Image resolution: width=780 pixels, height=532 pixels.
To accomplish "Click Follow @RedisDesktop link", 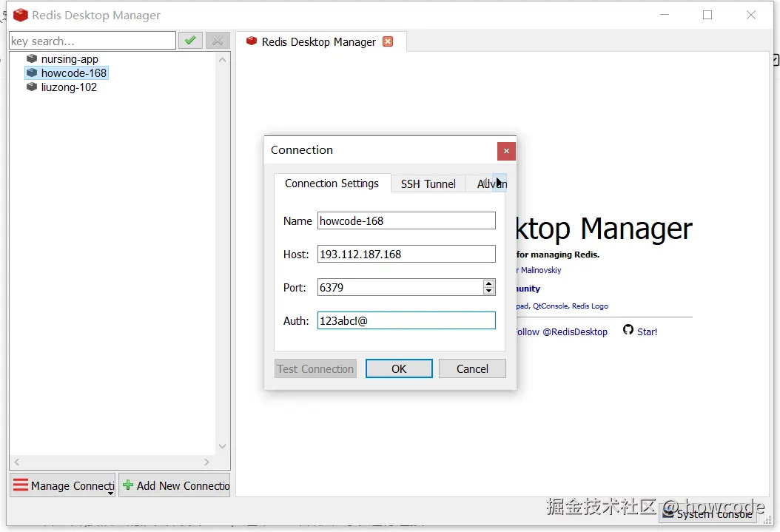I will tap(562, 331).
